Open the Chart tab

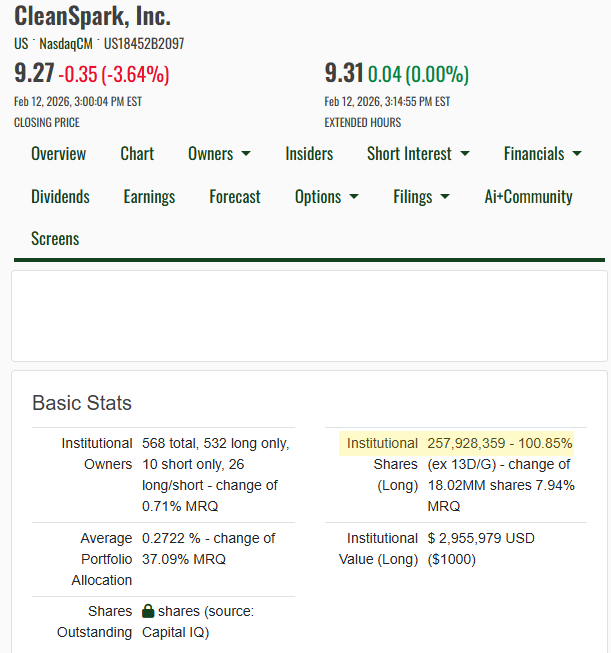[137, 154]
